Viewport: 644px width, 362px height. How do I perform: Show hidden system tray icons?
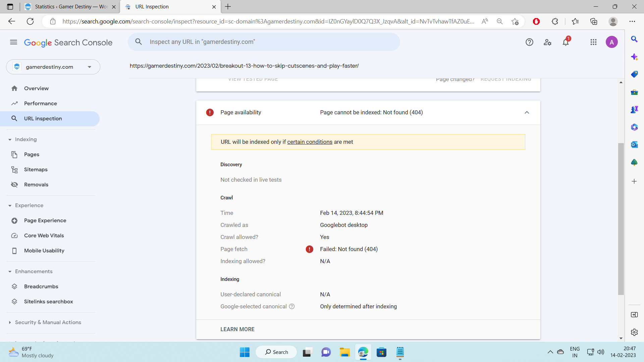pyautogui.click(x=550, y=352)
